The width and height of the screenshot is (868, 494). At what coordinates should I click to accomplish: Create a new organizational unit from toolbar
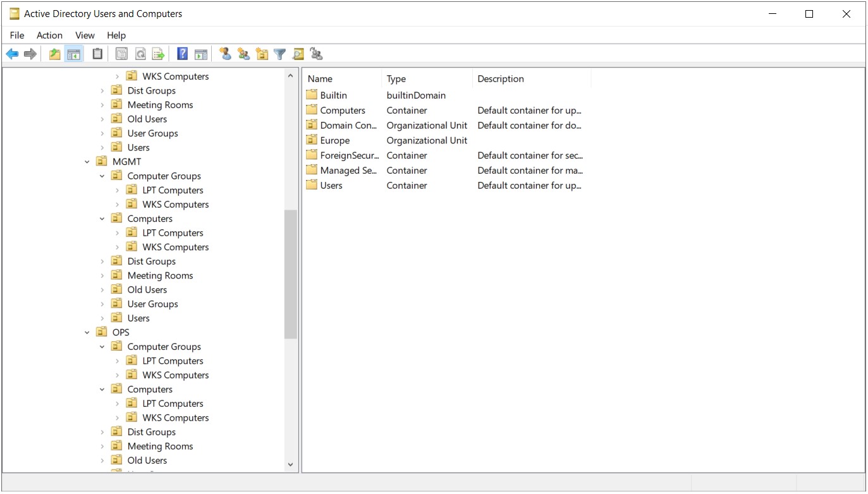point(262,54)
